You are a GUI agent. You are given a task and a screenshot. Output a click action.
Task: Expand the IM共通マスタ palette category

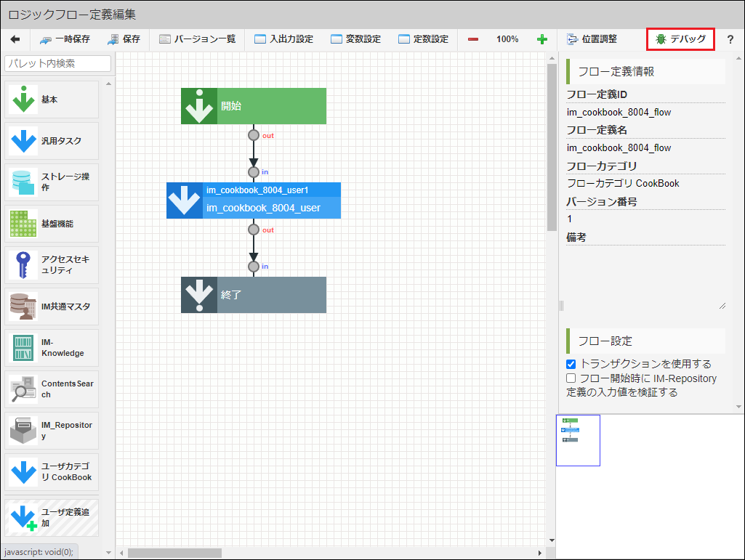tap(52, 307)
